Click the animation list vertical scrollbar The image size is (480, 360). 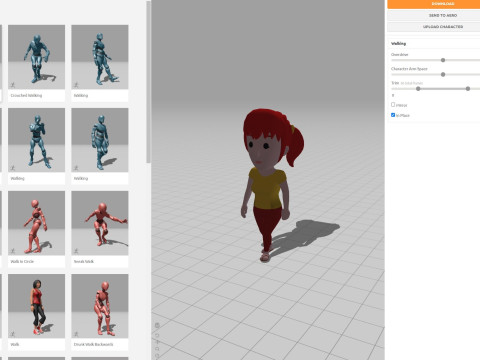click(148, 83)
